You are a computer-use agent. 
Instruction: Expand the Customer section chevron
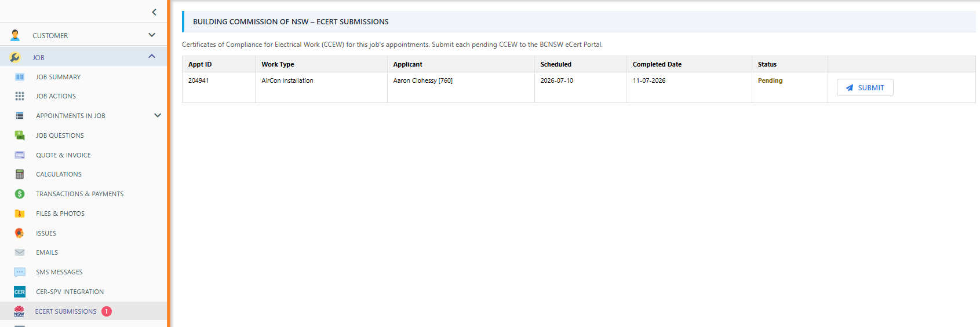click(x=152, y=35)
